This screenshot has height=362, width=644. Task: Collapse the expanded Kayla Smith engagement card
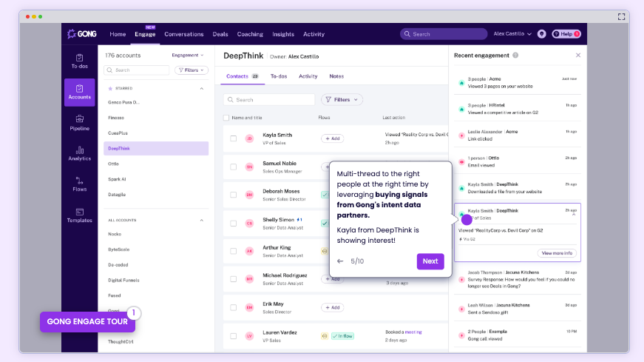coord(574,215)
